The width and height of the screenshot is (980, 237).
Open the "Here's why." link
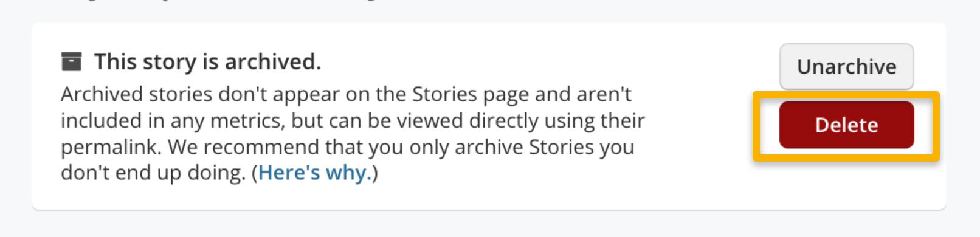pos(315,173)
